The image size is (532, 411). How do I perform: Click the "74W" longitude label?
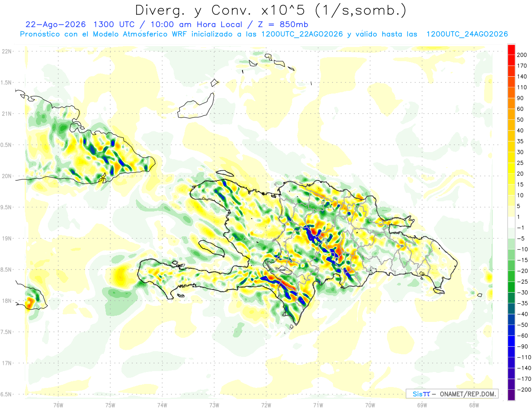click(x=162, y=405)
